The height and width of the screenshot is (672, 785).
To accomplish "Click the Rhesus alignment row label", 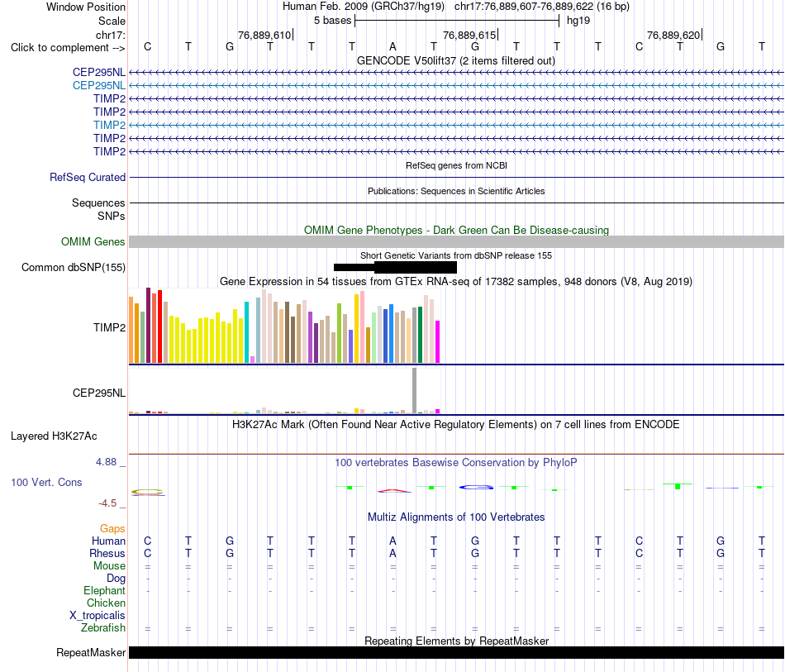I will pos(107,553).
